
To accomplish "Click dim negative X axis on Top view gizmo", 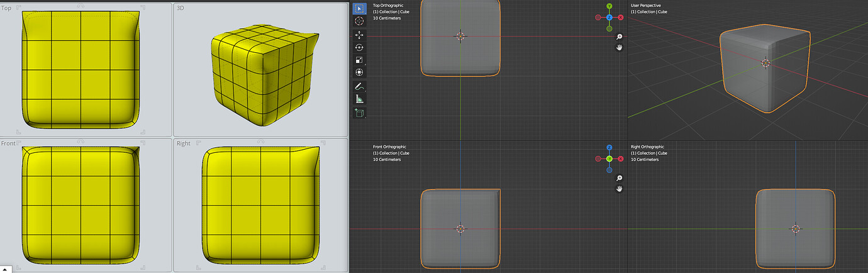I will pyautogui.click(x=598, y=18).
